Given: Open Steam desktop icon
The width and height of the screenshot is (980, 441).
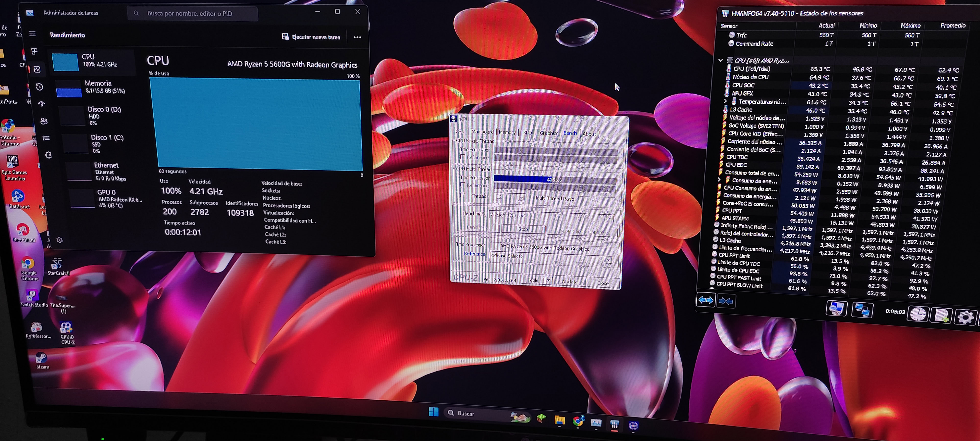Looking at the screenshot, I should tap(42, 360).
